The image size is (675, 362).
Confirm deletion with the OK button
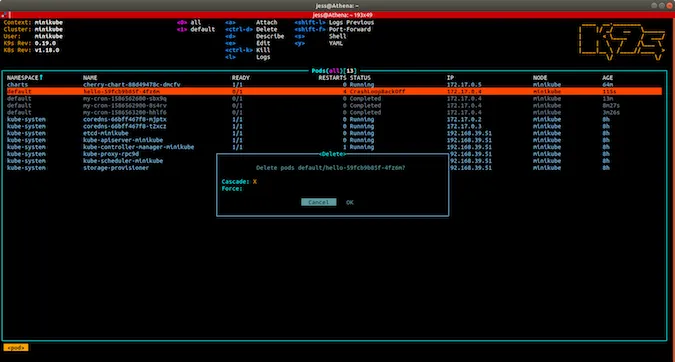pos(350,202)
